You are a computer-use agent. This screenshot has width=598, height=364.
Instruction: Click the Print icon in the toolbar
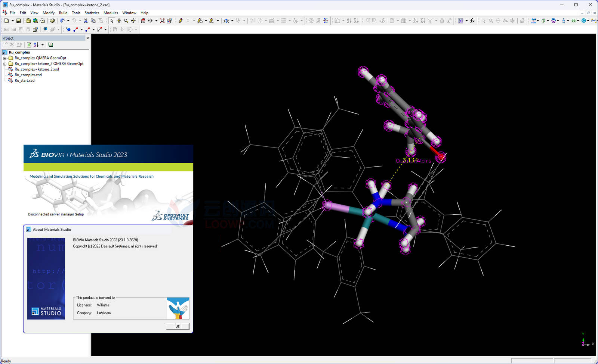point(52,21)
